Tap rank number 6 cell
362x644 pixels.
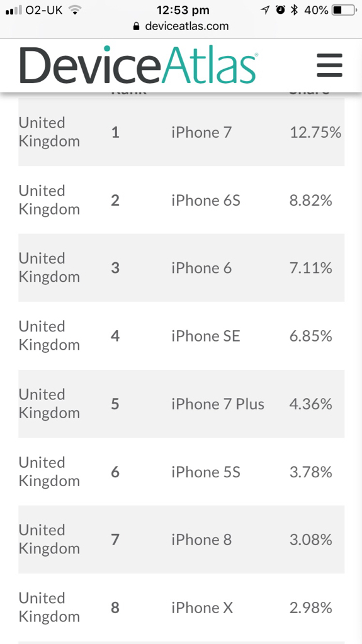click(115, 472)
